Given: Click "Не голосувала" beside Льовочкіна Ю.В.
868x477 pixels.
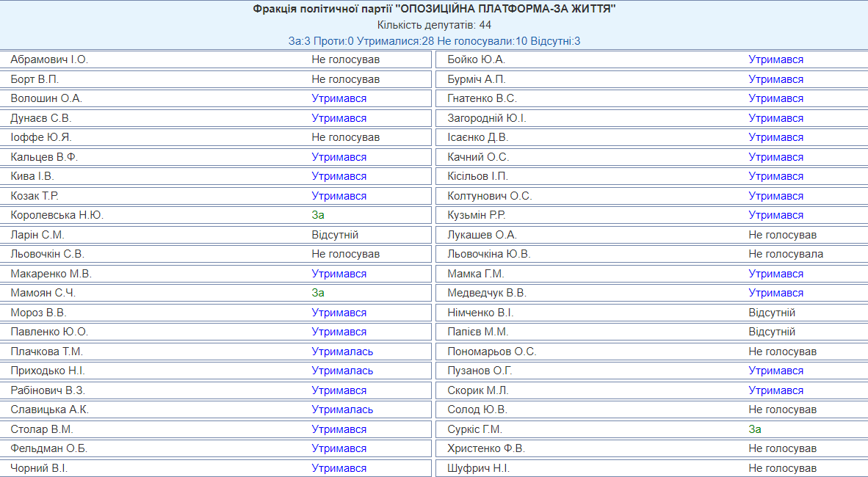Looking at the screenshot, I should pos(786,254).
